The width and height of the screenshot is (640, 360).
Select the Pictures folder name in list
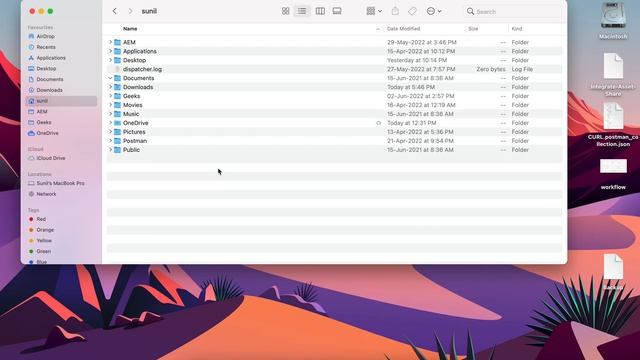pyautogui.click(x=134, y=132)
